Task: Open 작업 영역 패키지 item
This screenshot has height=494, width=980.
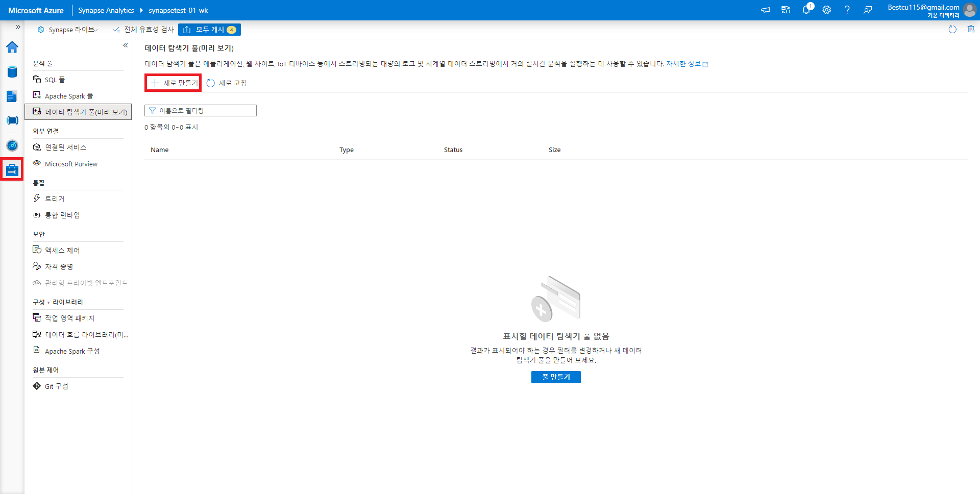Action: (x=78, y=318)
